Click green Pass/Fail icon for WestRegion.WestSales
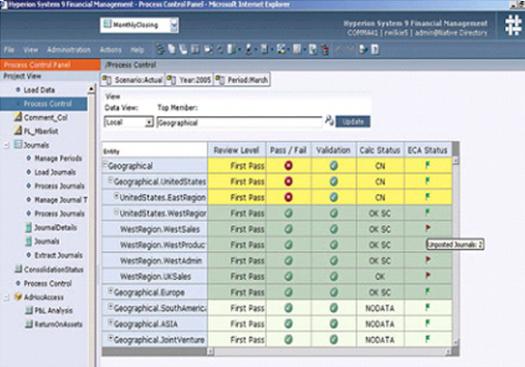Viewport: 525px width, 367px height. [x=288, y=229]
